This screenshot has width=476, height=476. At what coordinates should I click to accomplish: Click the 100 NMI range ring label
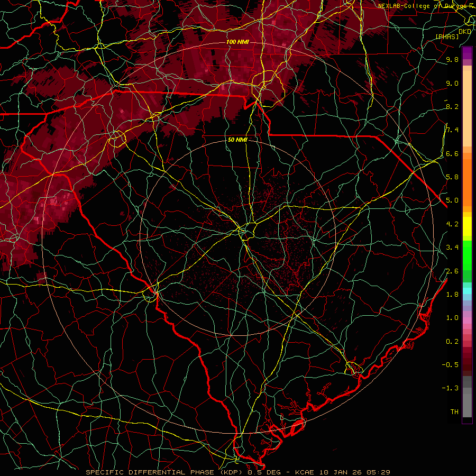237,42
